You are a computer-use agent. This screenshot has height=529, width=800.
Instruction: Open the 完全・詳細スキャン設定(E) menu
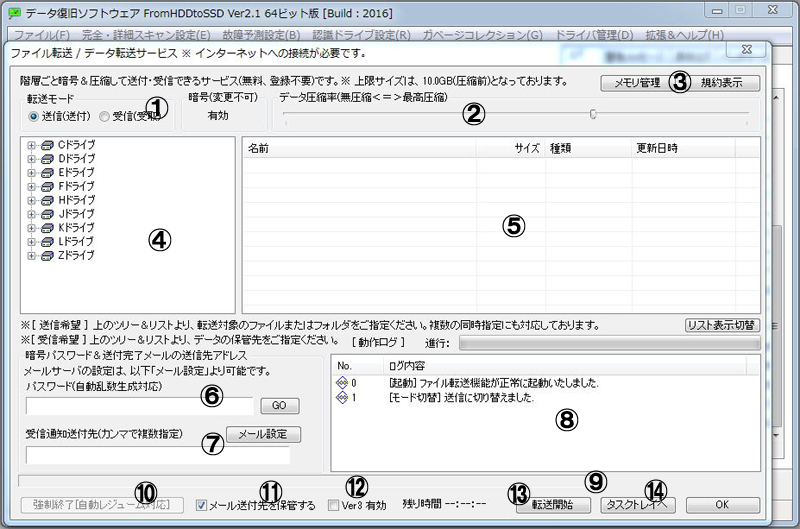click(x=146, y=35)
